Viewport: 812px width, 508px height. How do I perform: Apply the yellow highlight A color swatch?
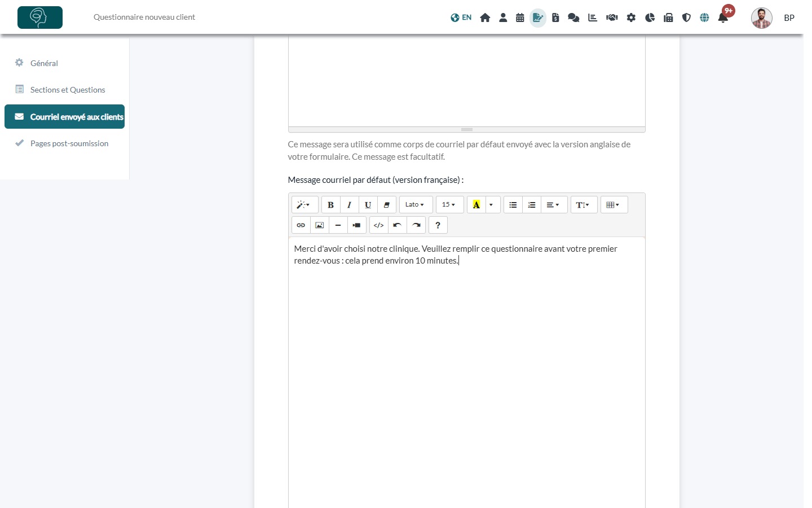tap(476, 205)
